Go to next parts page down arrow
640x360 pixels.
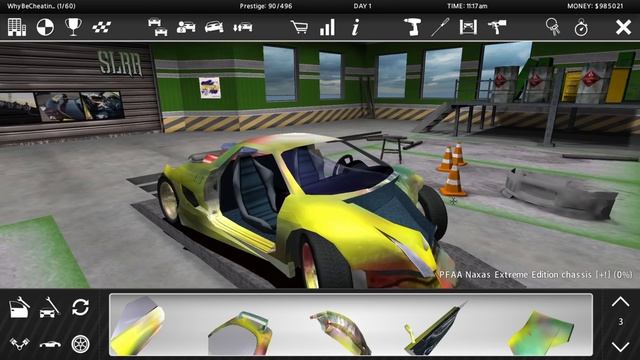[x=620, y=347]
